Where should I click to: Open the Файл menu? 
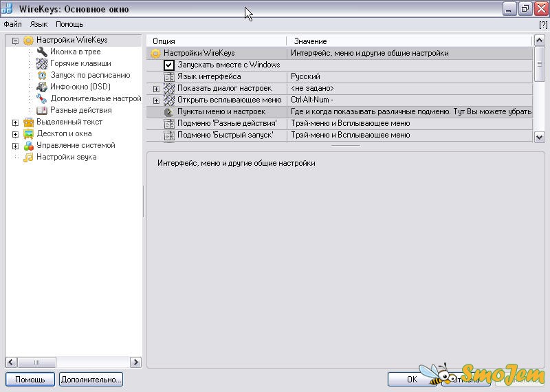(12, 24)
